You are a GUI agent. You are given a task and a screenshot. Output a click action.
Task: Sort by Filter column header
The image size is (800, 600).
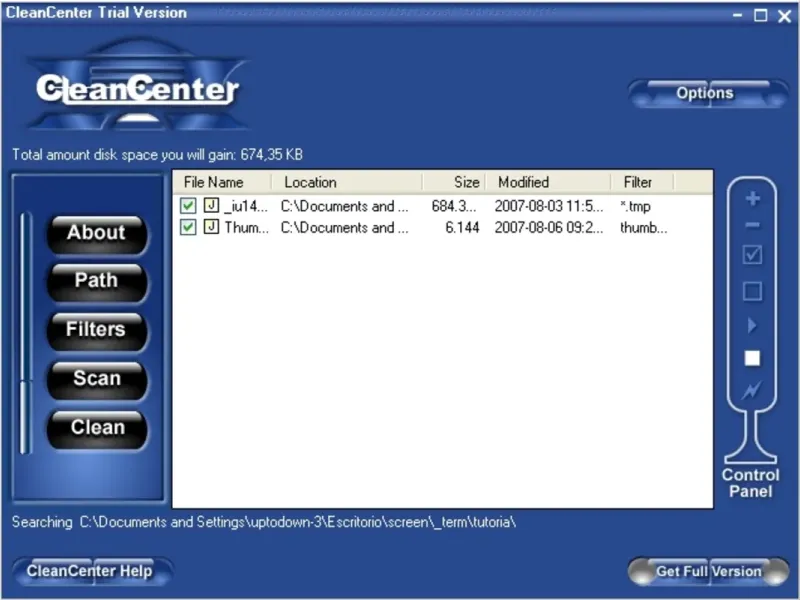[x=642, y=182]
